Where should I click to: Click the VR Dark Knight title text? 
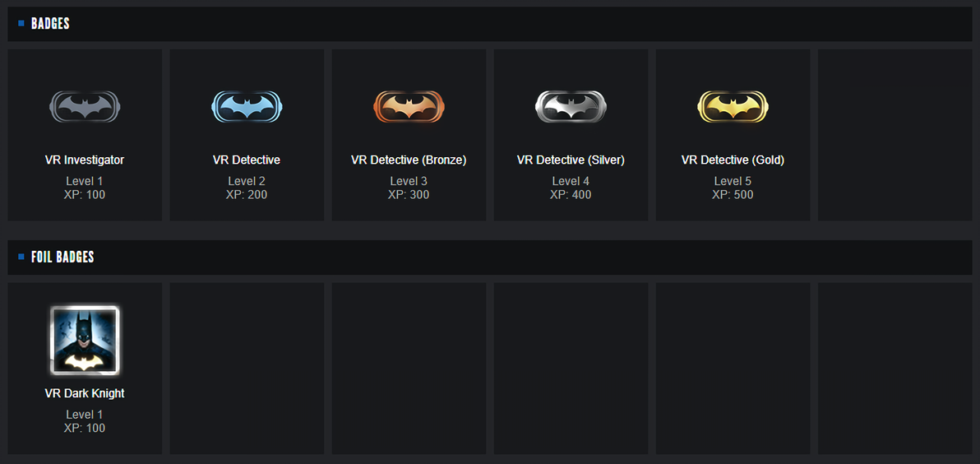tap(85, 393)
